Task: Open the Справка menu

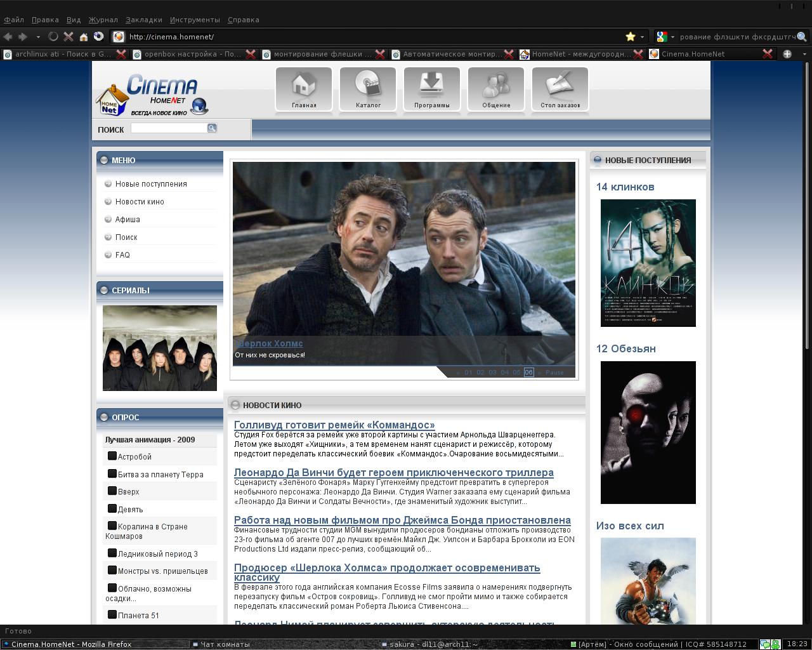Action: [243, 20]
